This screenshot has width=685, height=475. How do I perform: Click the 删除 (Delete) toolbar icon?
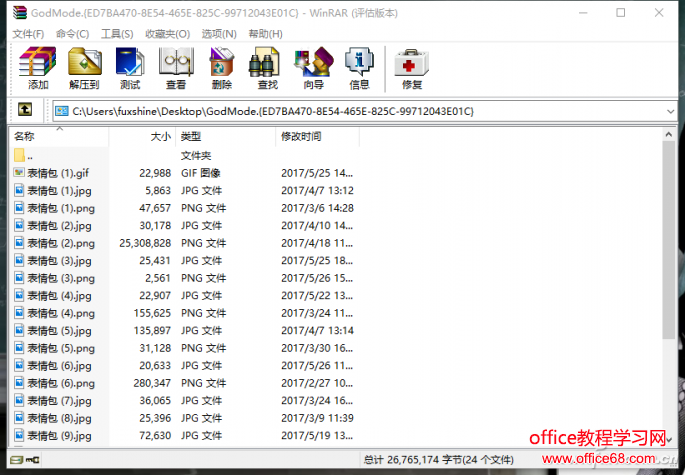221,62
